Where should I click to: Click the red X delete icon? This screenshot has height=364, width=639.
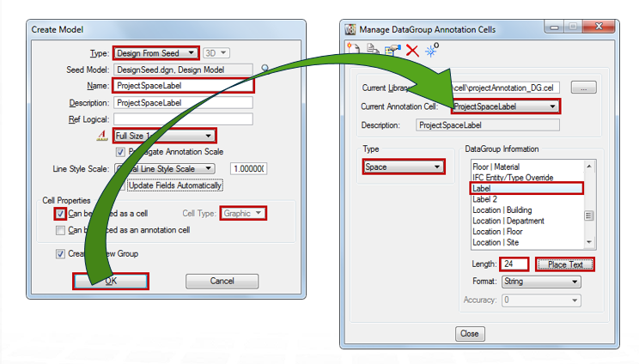[412, 51]
